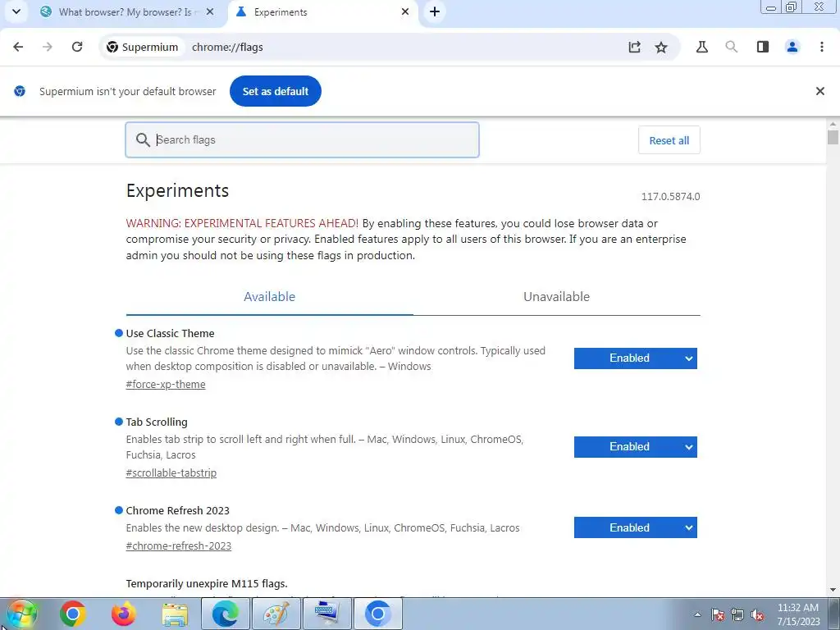
Task: Select the Supermium taskbar button
Action: (377, 614)
